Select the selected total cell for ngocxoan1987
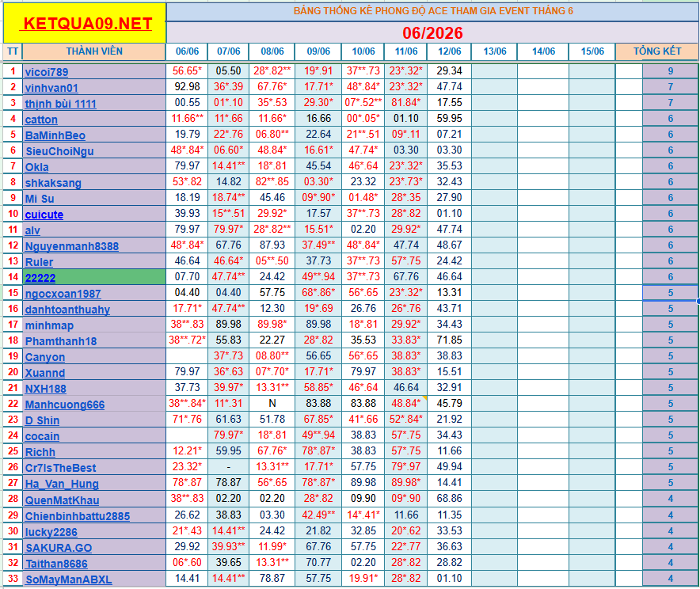The height and width of the screenshot is (589, 700). [670, 293]
